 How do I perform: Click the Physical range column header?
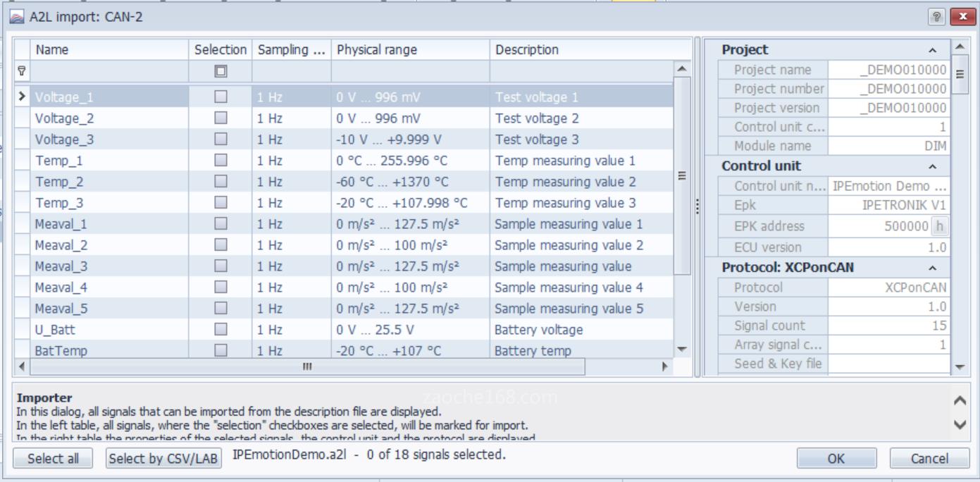(410, 50)
